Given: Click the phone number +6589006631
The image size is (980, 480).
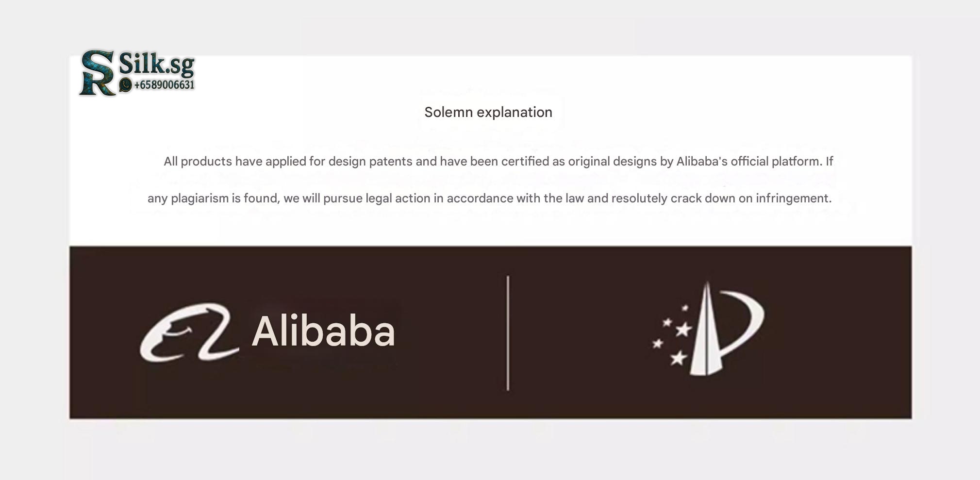Looking at the screenshot, I should pos(165,85).
